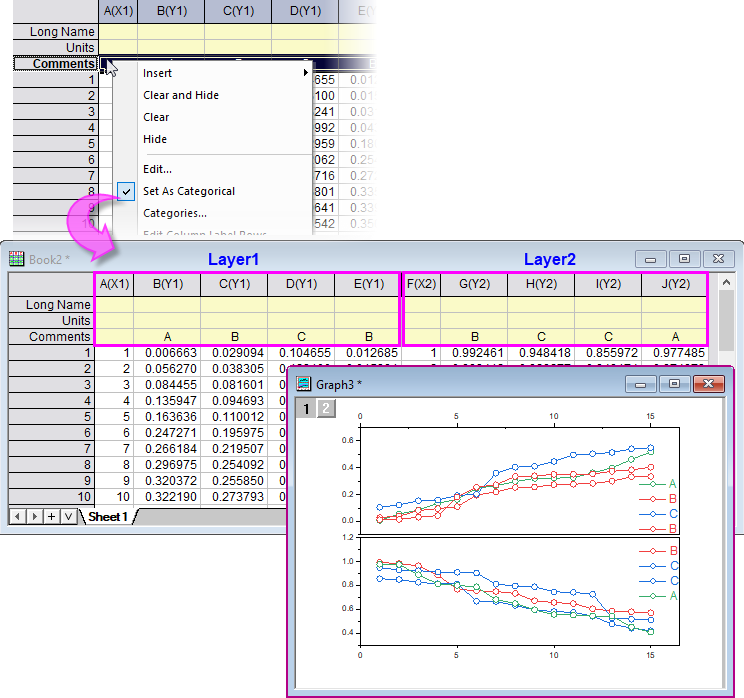Select the B(Y1) column header

pos(167,284)
